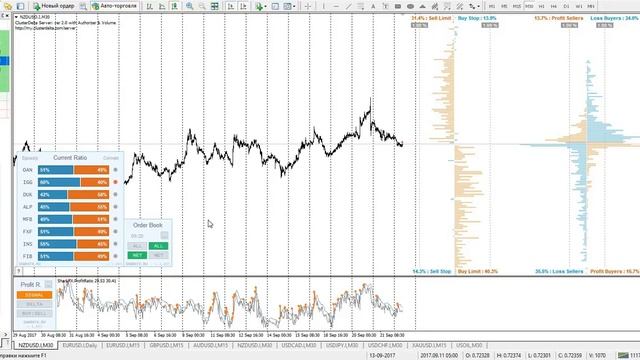Image resolution: width=640 pixels, height=360 pixels.
Task: Select the vertical line drawing tool
Action: 324,6
